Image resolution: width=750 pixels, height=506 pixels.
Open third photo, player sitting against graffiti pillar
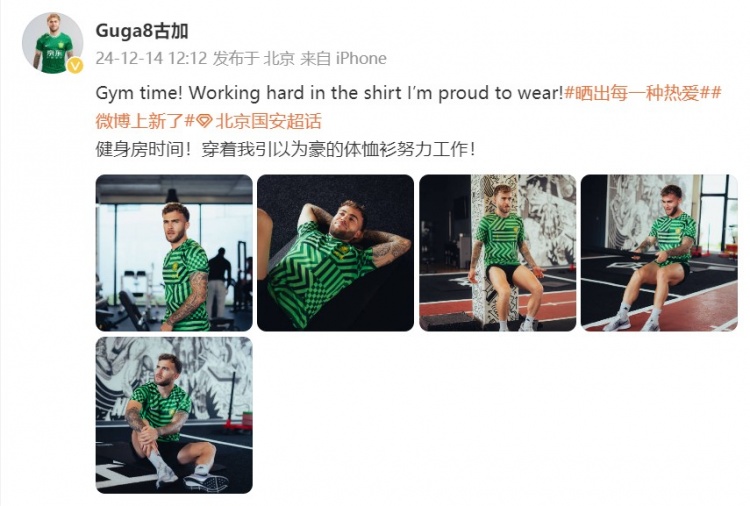pos(497,253)
